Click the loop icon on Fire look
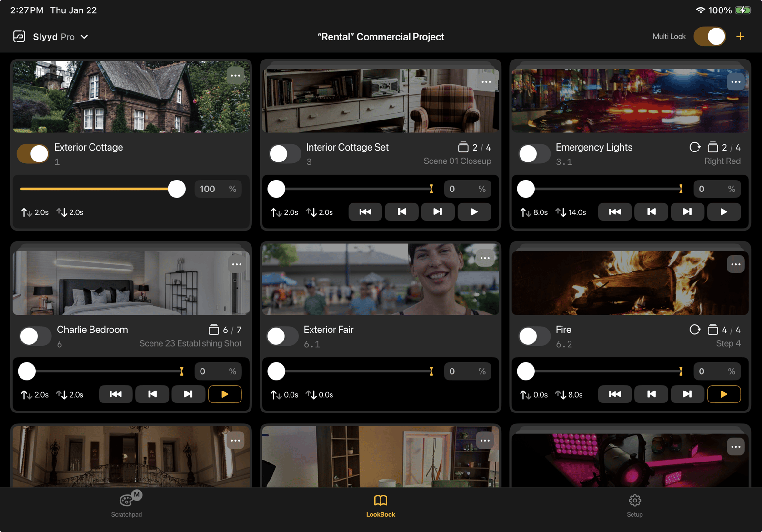Screen dimensions: 762x532 coord(695,330)
